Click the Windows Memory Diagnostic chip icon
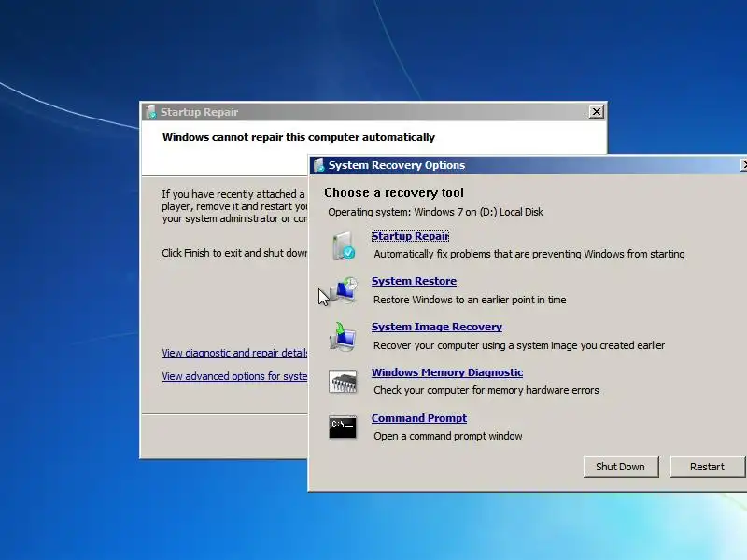The width and height of the screenshot is (747, 560). (x=343, y=382)
